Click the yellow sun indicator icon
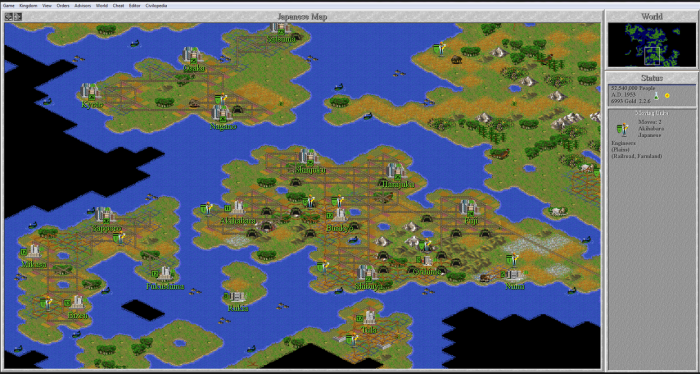Screen dimensions: 700x374 tap(667, 95)
